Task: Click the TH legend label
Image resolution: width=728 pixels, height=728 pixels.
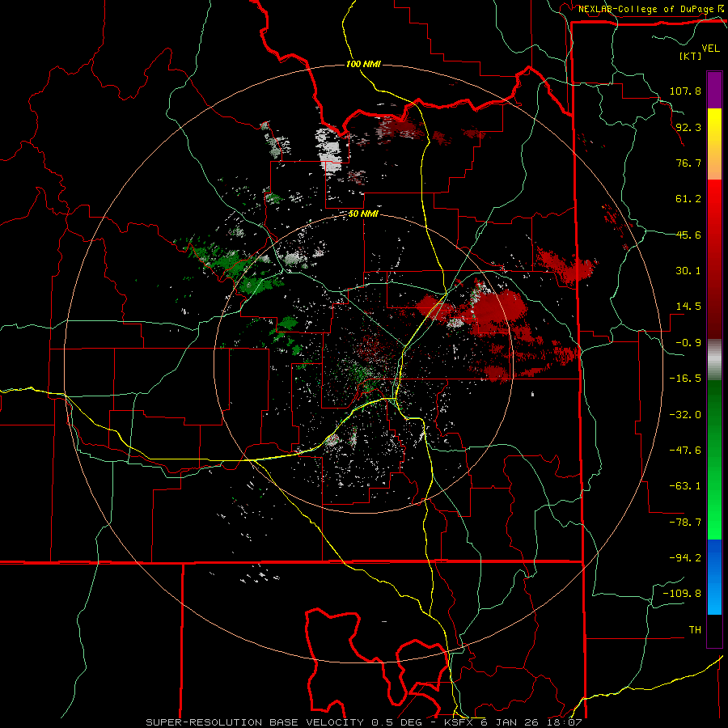Action: (x=695, y=629)
